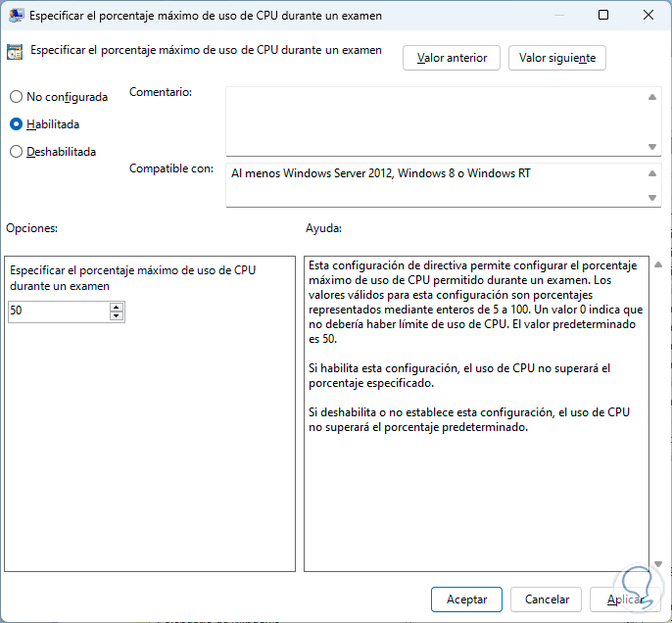
Task: Click Compatible con box scroll down arrow
Action: click(651, 198)
